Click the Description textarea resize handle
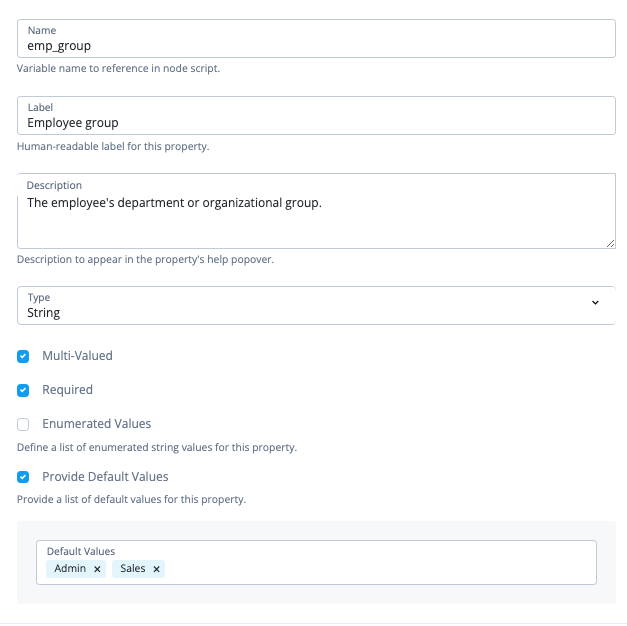Screen dimensions: 627x626 tap(610, 243)
